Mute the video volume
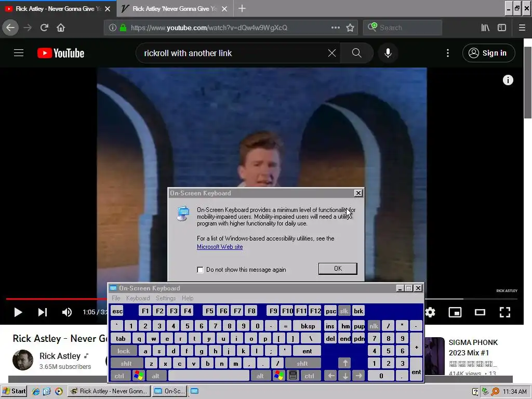 click(67, 312)
